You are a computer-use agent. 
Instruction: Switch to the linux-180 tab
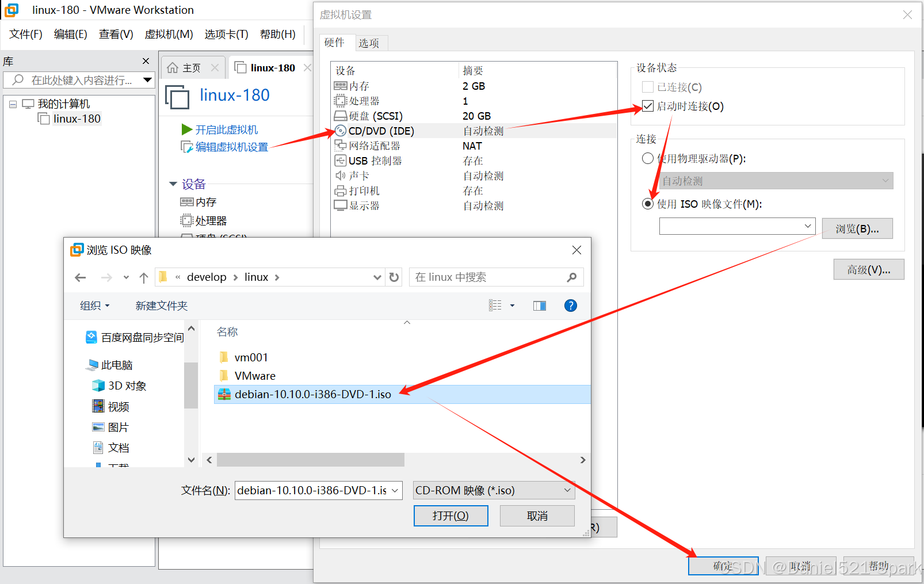[x=273, y=68]
